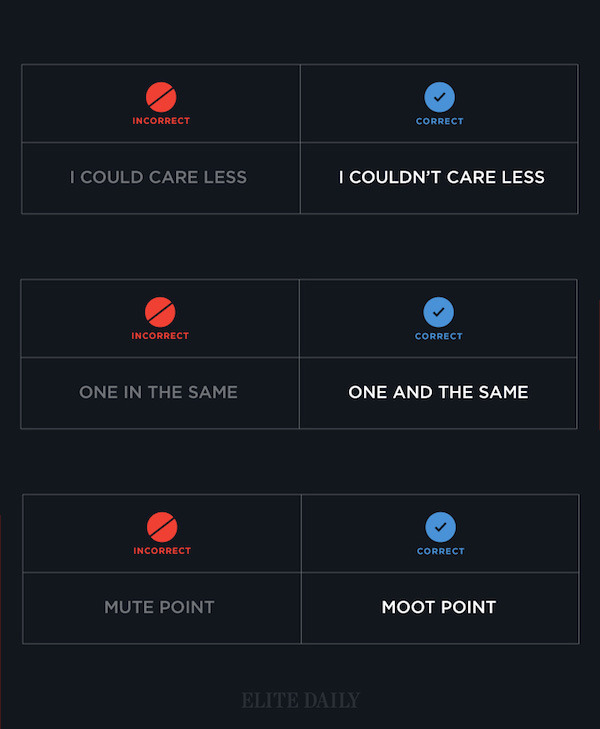Select the 'INCORRECT' label above 'ONE IN THE SAME'
Viewport: 600px width, 729px height.
pyautogui.click(x=160, y=336)
